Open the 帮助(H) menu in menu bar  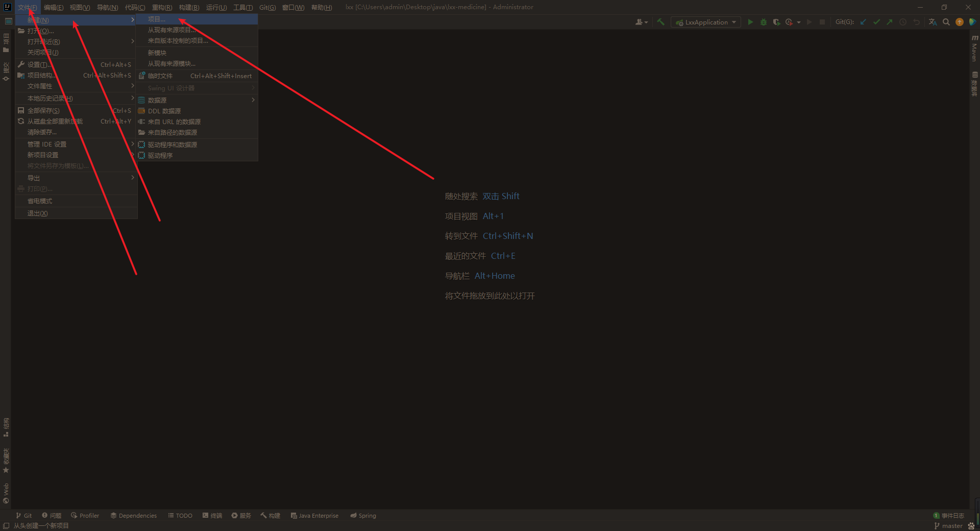click(x=322, y=7)
